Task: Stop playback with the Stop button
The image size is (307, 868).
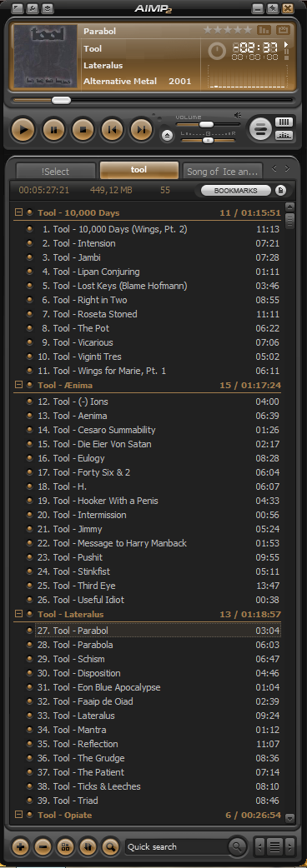Action: tap(83, 130)
